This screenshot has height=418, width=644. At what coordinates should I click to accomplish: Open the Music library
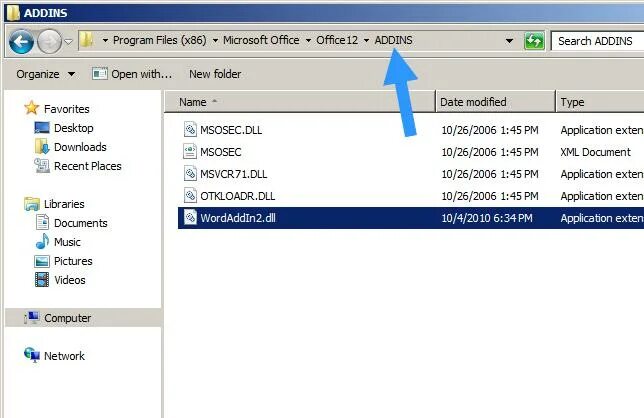[67, 242]
